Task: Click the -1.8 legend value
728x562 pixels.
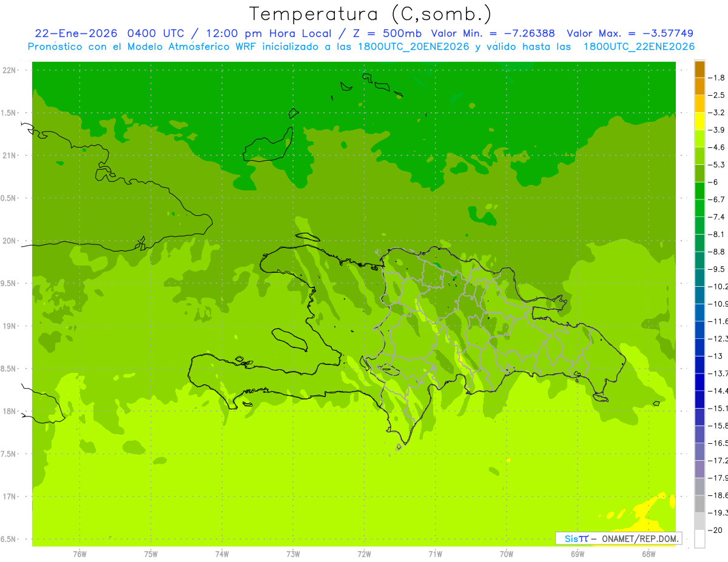Action: point(716,78)
